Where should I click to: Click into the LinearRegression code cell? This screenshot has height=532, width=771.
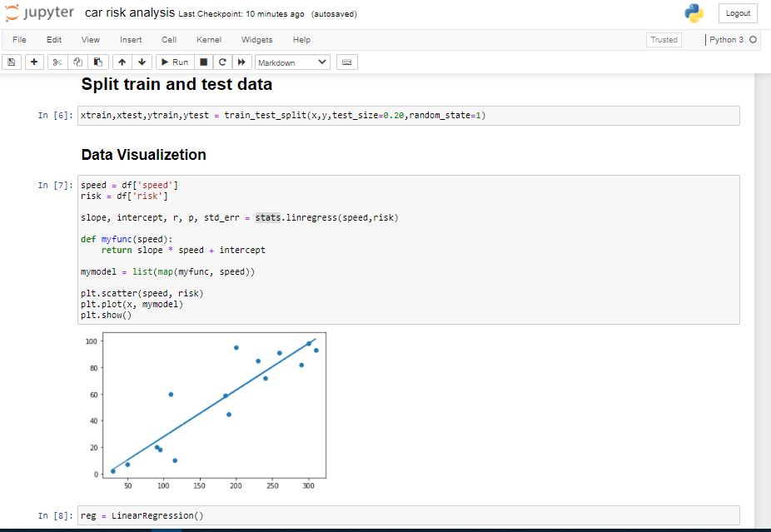point(408,516)
